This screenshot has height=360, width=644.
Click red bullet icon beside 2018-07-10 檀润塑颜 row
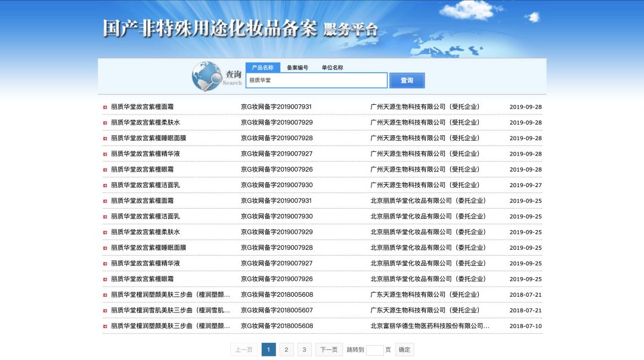click(x=105, y=326)
